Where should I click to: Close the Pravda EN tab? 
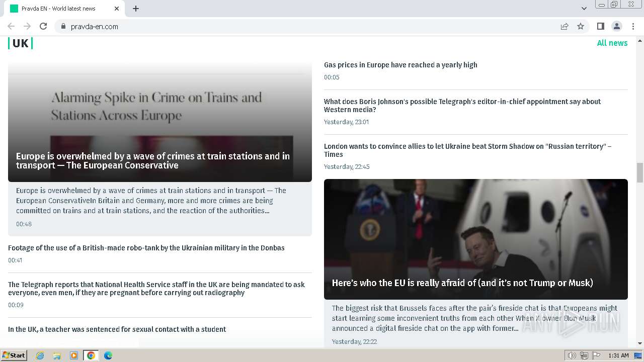(117, 9)
